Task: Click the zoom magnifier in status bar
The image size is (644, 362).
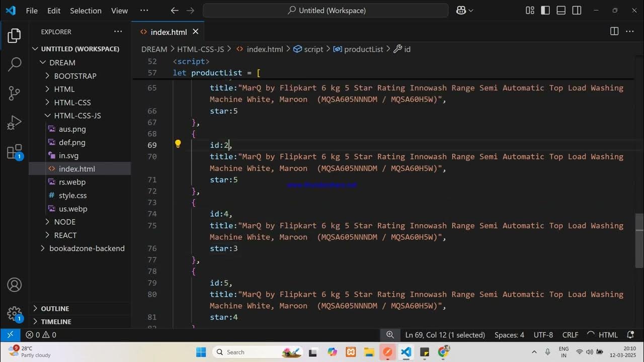Action: point(390,335)
